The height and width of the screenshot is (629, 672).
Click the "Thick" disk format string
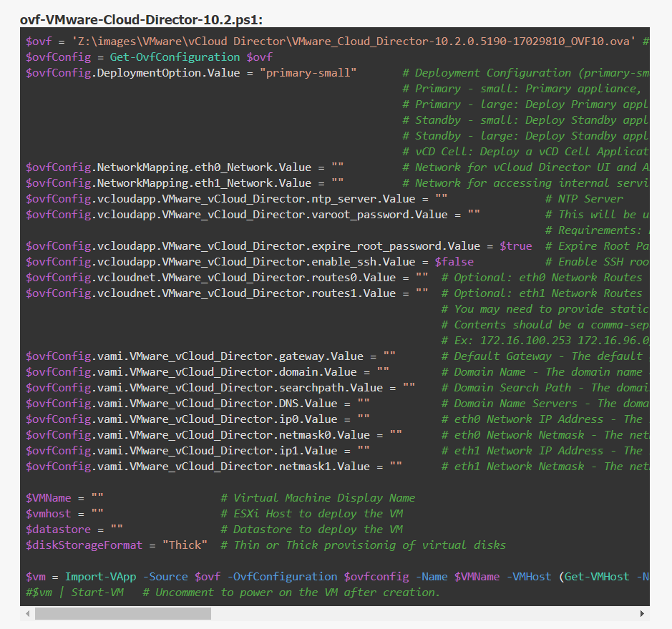[x=185, y=545]
